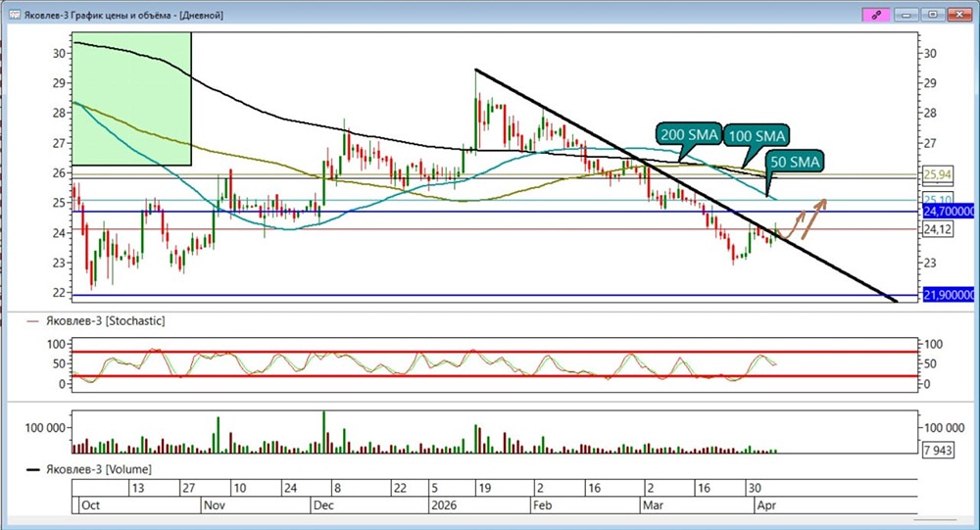Screen dimensions: 980x530
Task: Click the blue 21,900000 level tag
Action: [x=949, y=294]
